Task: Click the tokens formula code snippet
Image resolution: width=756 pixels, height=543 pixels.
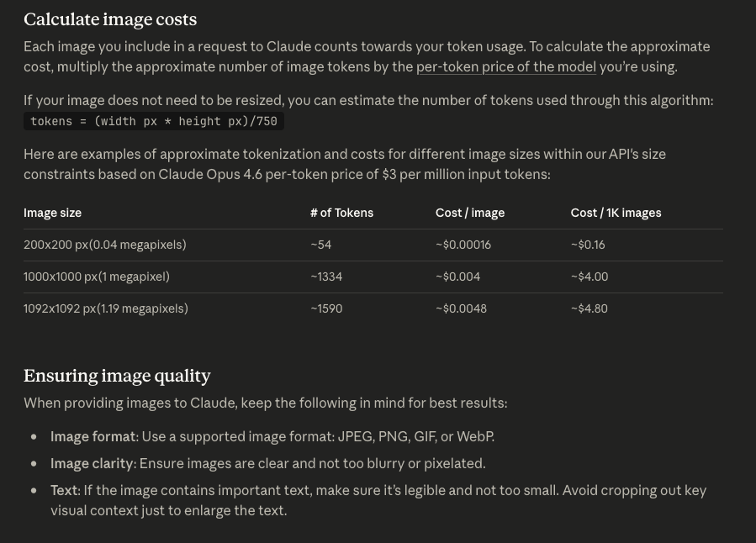Action: [154, 121]
